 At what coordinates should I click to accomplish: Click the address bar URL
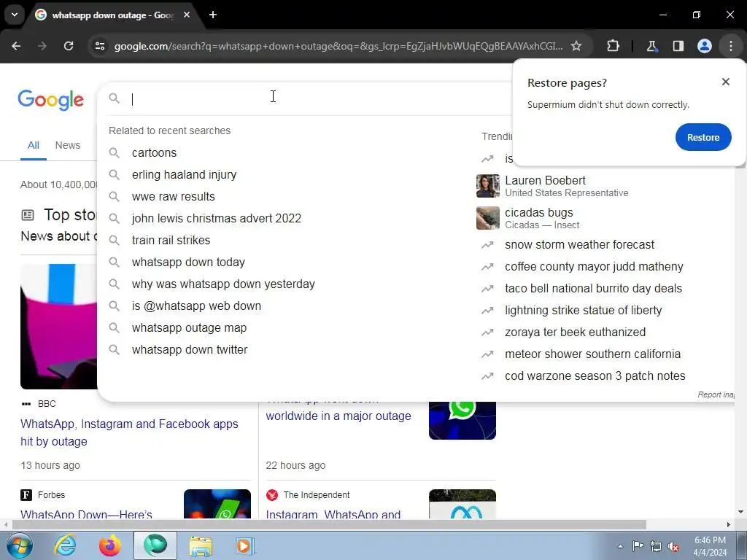point(338,46)
